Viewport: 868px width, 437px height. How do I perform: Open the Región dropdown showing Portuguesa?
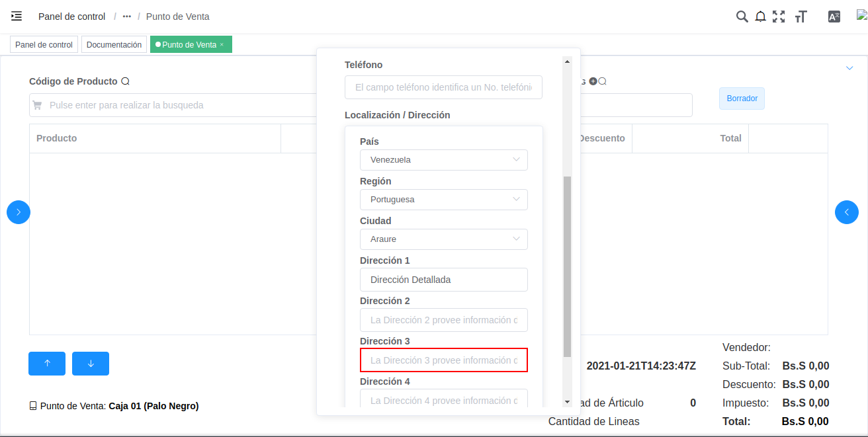443,199
